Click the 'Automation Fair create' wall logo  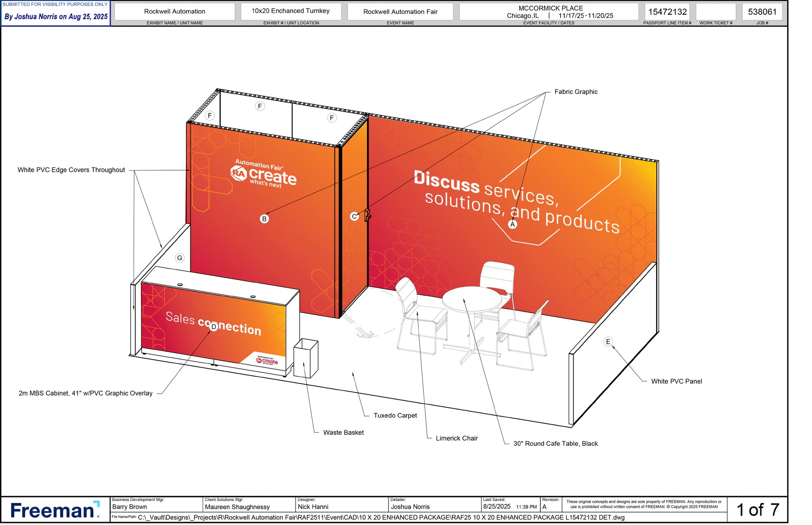pyautogui.click(x=263, y=174)
